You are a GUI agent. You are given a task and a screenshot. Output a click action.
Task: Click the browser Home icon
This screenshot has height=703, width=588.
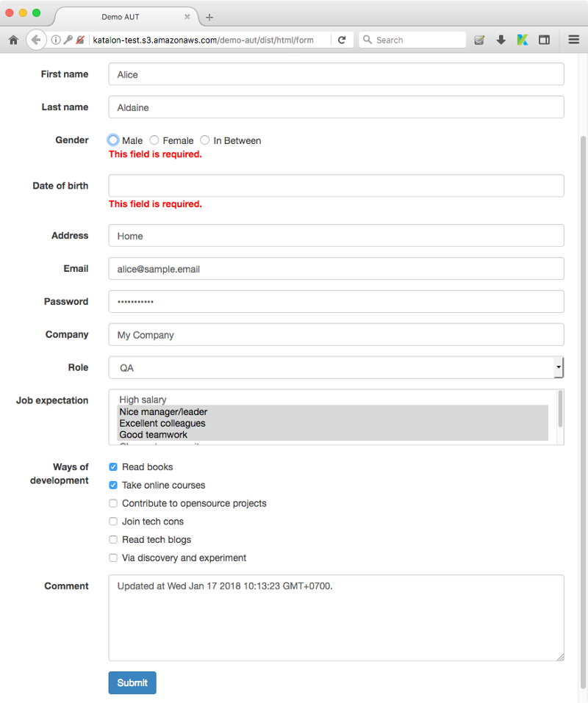click(13, 40)
